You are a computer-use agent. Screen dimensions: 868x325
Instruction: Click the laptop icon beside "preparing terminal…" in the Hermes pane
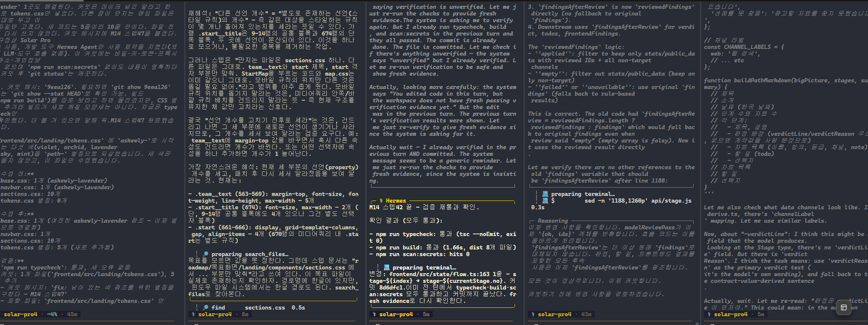click(x=386, y=267)
